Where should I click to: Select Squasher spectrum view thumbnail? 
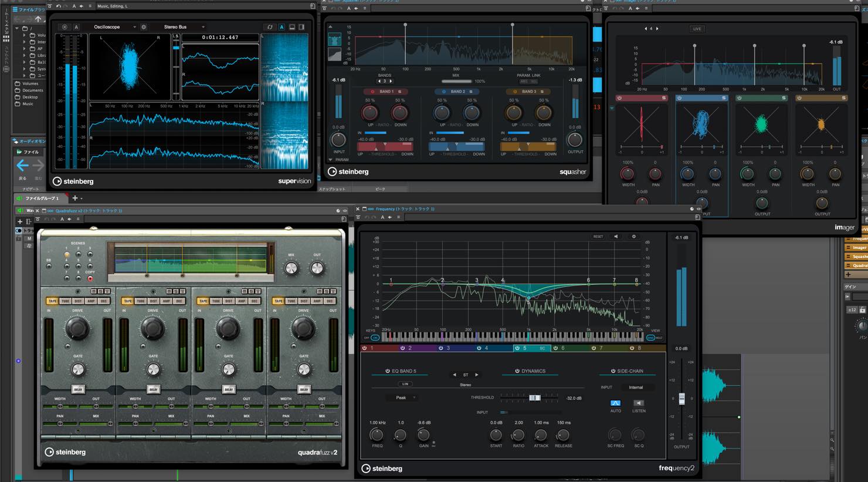(334, 40)
